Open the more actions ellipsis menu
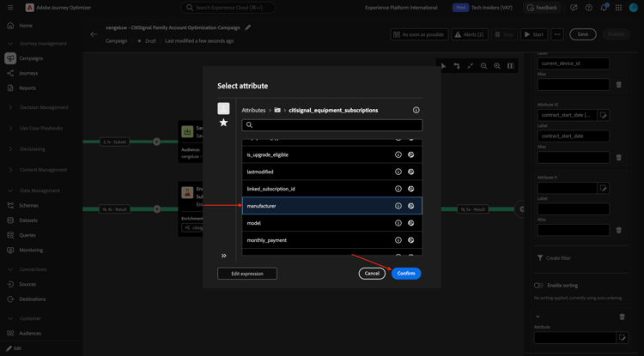Viewport: 644px width, 356px height. point(557,34)
